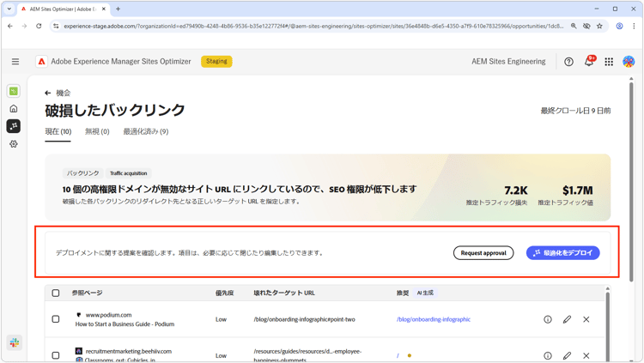Click the back arrow next to 機会
Viewport: 644px width, 363px height.
pyautogui.click(x=47, y=94)
